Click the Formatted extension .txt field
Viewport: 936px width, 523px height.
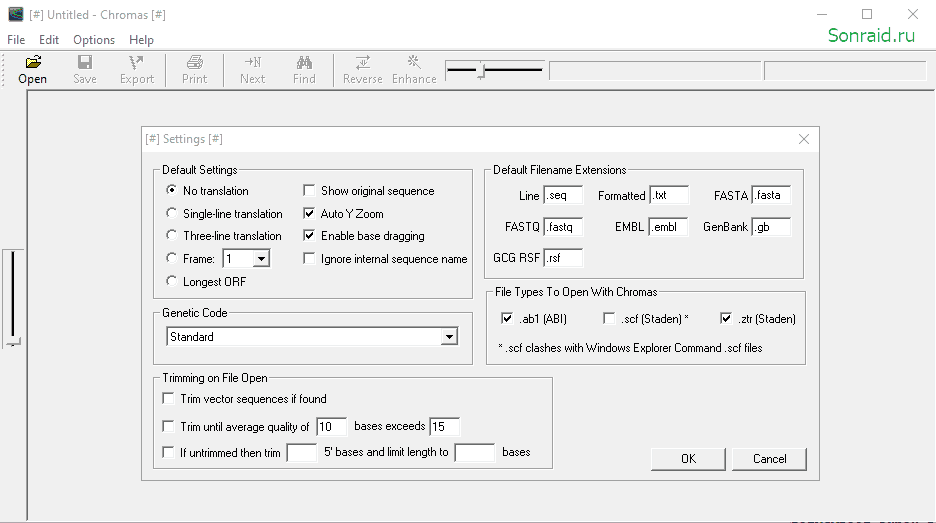669,195
